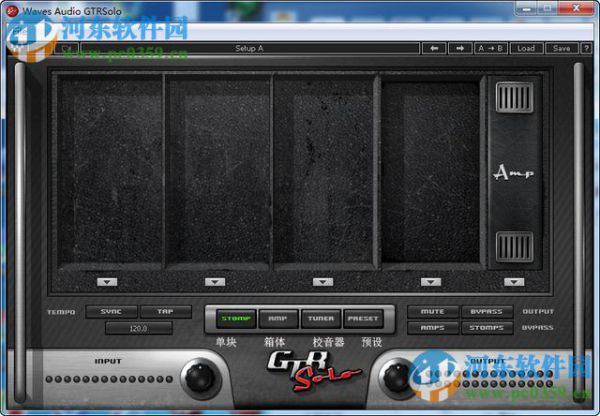
Task: Click the Amp logo on the side strip
Action: (x=513, y=173)
